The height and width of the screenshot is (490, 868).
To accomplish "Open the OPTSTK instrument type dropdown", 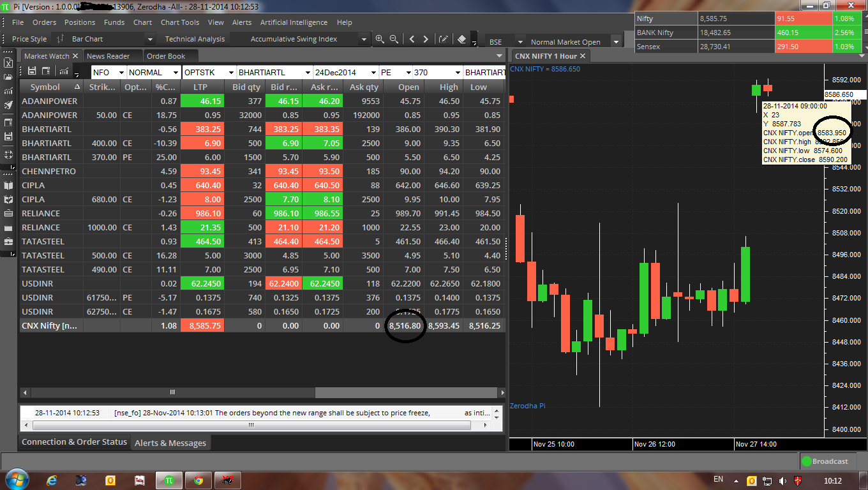I will pyautogui.click(x=230, y=72).
